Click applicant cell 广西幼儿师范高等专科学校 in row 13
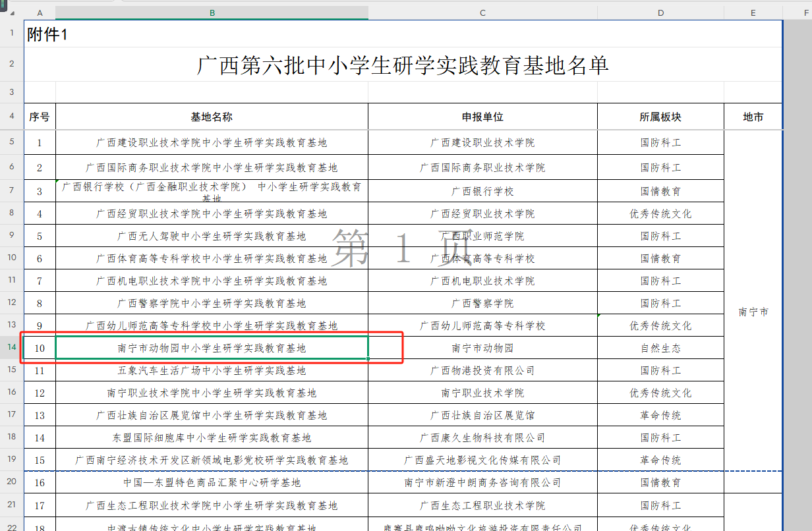The width and height of the screenshot is (812, 531). 482,325
